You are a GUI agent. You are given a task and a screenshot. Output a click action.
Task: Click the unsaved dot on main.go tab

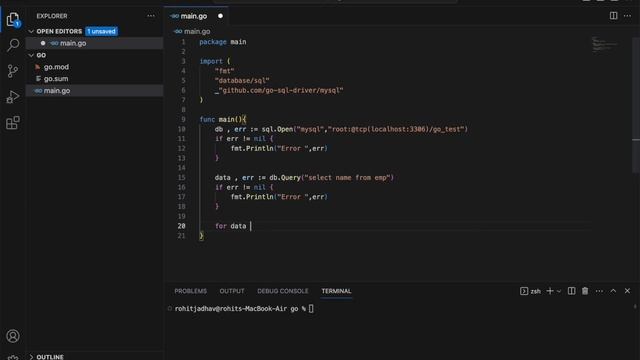220,16
